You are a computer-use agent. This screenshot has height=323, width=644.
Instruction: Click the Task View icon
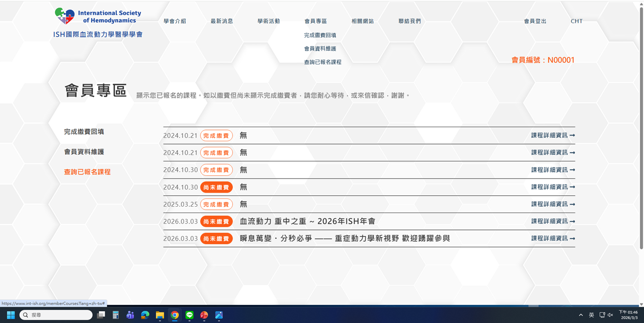(x=101, y=315)
